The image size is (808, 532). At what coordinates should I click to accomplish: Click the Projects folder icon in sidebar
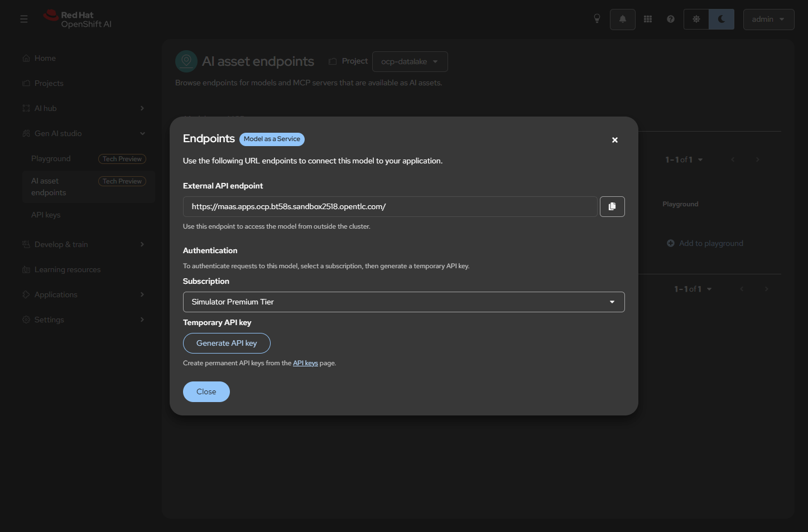click(26, 83)
